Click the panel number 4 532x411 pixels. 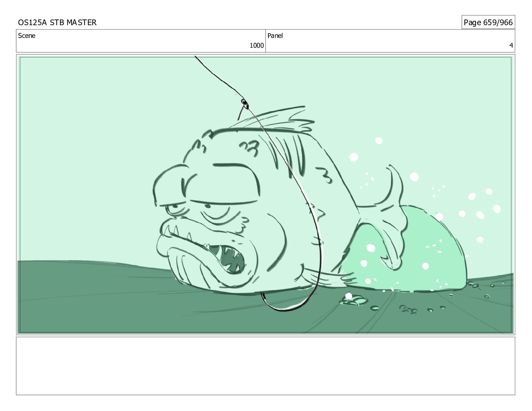pyautogui.click(x=511, y=45)
